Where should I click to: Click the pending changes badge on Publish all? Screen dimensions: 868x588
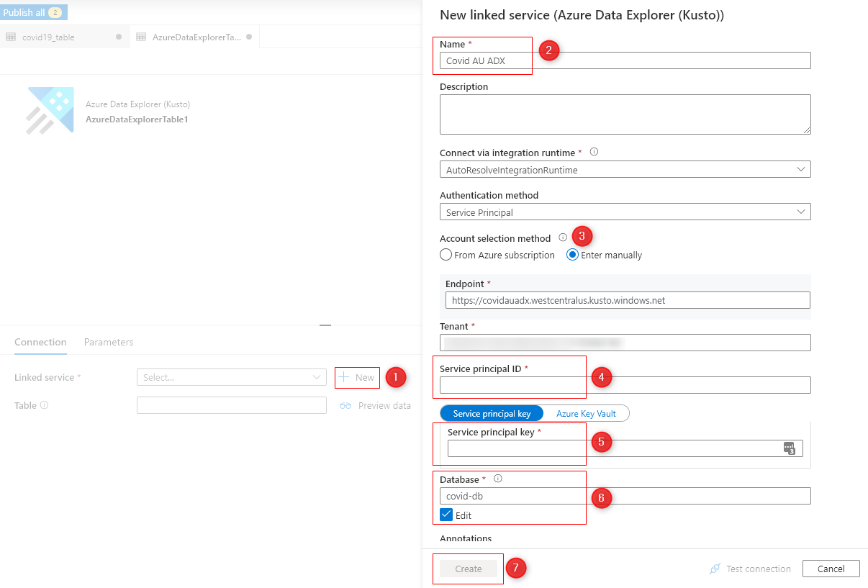click(x=55, y=13)
